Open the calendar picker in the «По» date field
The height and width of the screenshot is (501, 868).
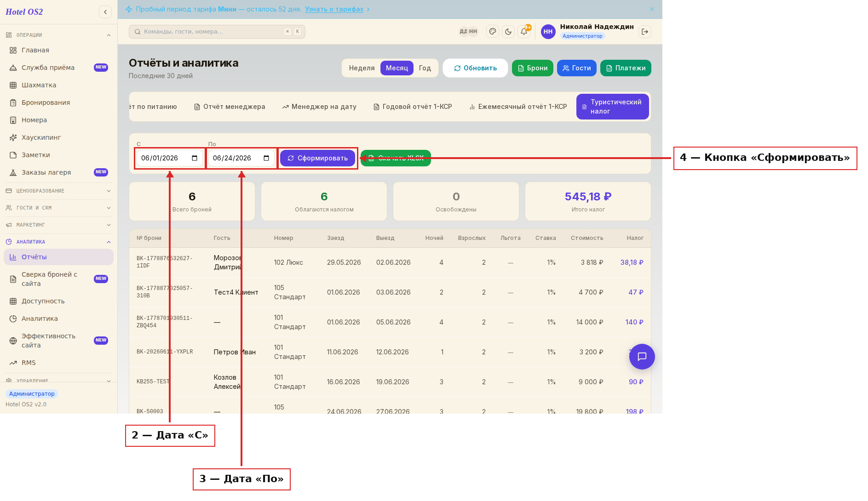tap(266, 158)
